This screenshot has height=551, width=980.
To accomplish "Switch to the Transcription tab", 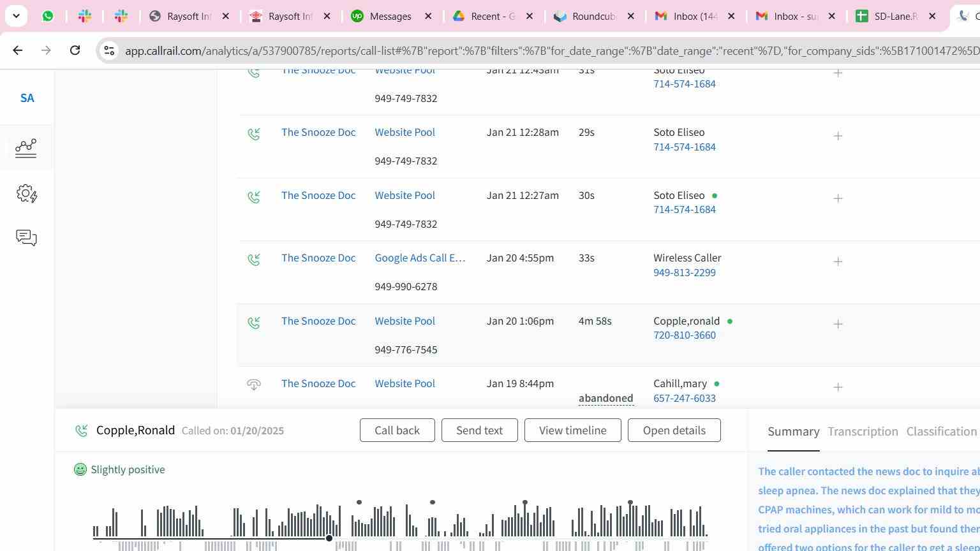I will [x=863, y=432].
